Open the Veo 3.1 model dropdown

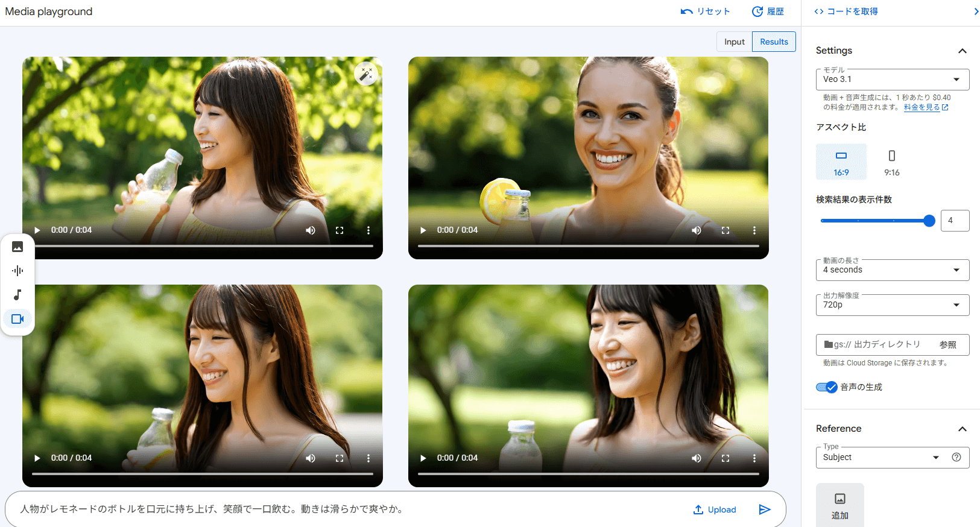[892, 80]
